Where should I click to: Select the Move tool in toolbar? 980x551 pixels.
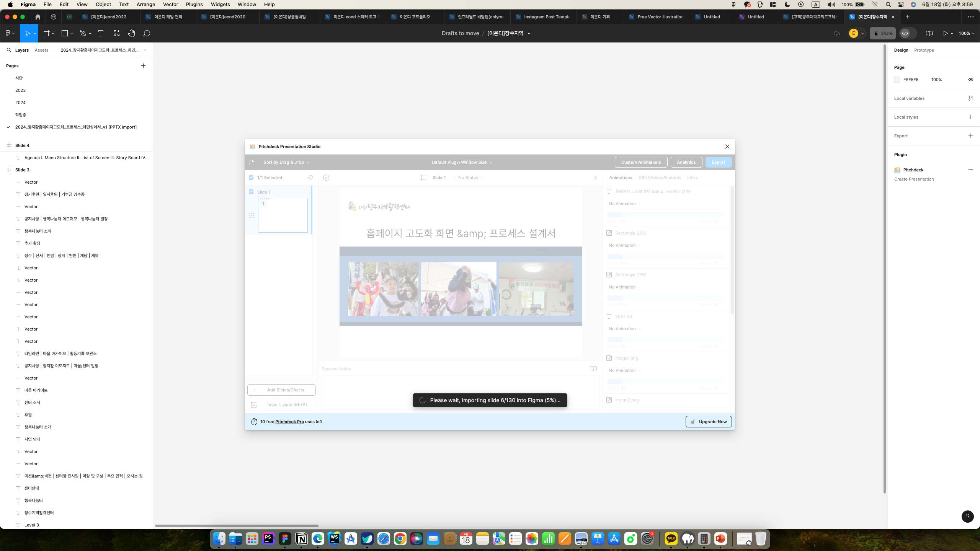point(28,33)
